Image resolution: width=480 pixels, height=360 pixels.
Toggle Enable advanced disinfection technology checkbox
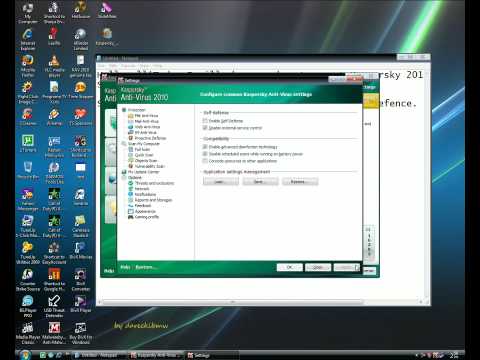tap(205, 147)
